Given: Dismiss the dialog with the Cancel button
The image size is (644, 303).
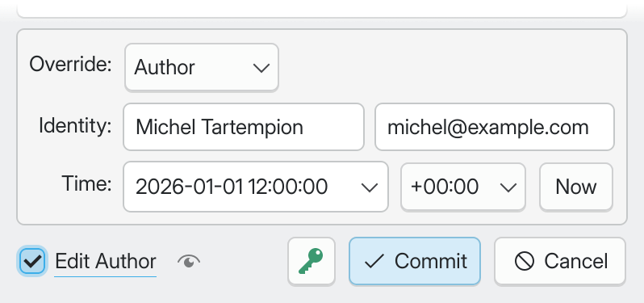Looking at the screenshot, I should click(x=560, y=261).
